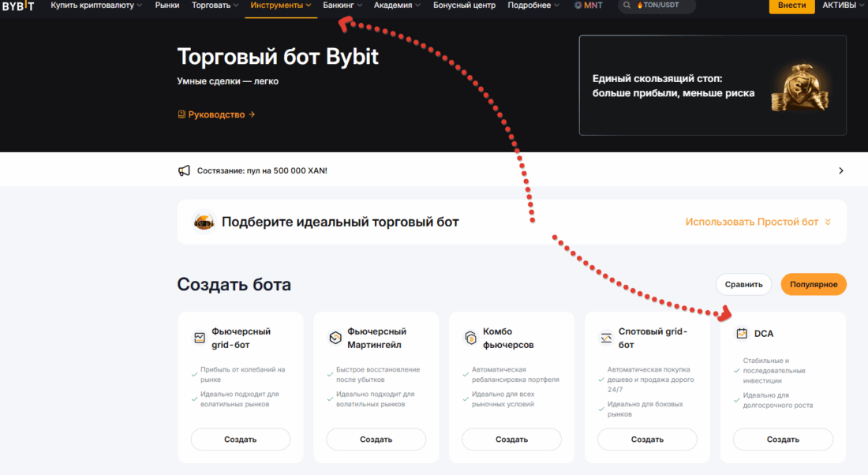
Task: Click text Автоматическая ребалансировка портфеля
Action: (515, 375)
